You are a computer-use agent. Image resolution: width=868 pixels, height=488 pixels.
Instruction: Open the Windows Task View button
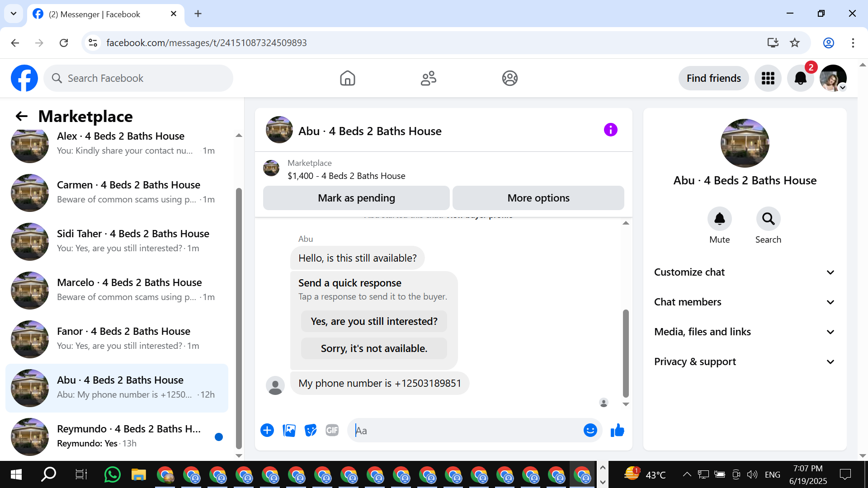[81, 474]
